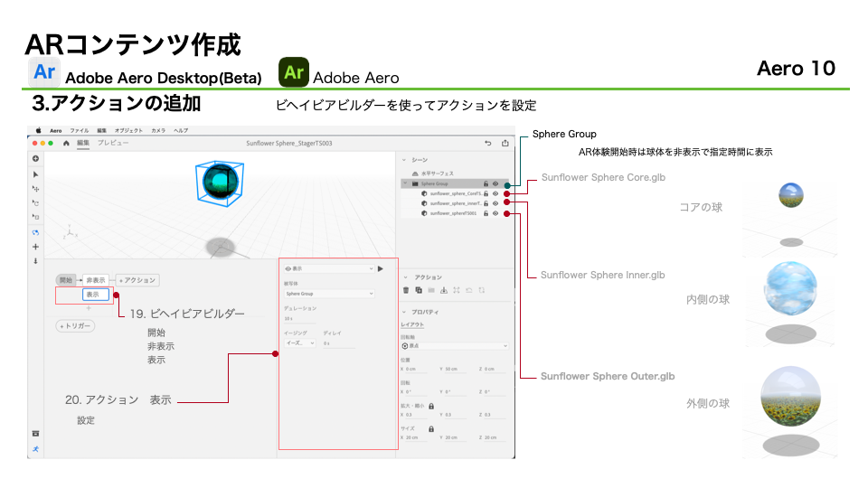Image resolution: width=868 pixels, height=488 pixels.
Task: Click the 開始 trigger node
Action: (66, 280)
